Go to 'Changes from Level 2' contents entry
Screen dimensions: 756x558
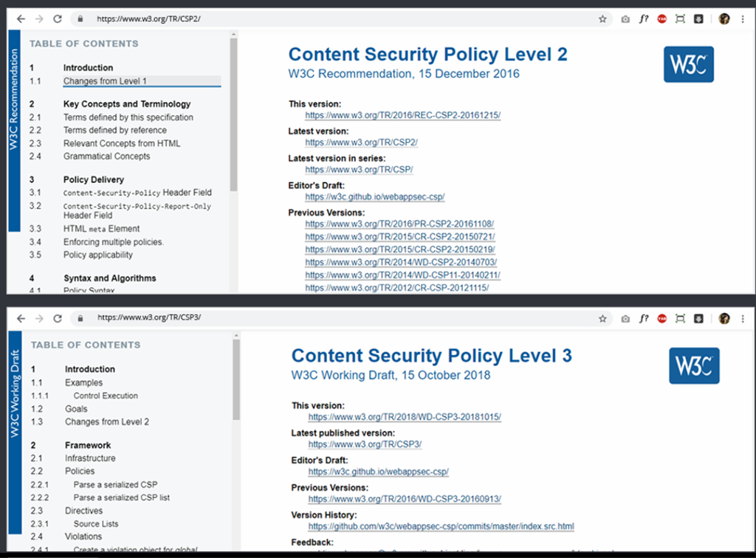pos(107,422)
